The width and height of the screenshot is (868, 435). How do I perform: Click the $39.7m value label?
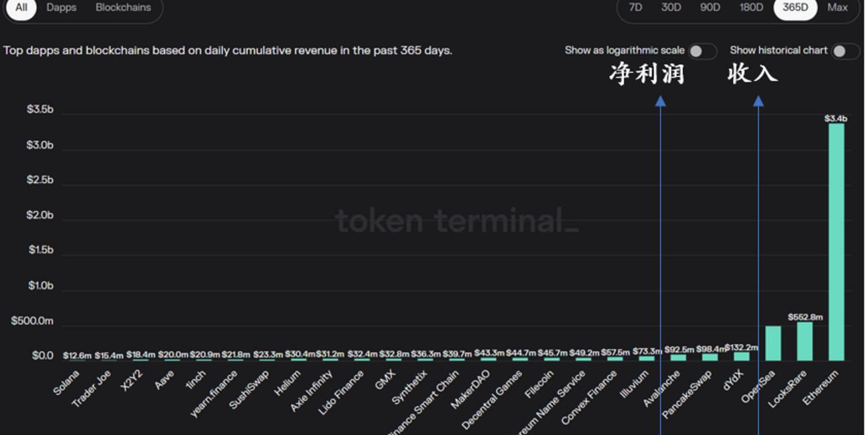tap(457, 354)
